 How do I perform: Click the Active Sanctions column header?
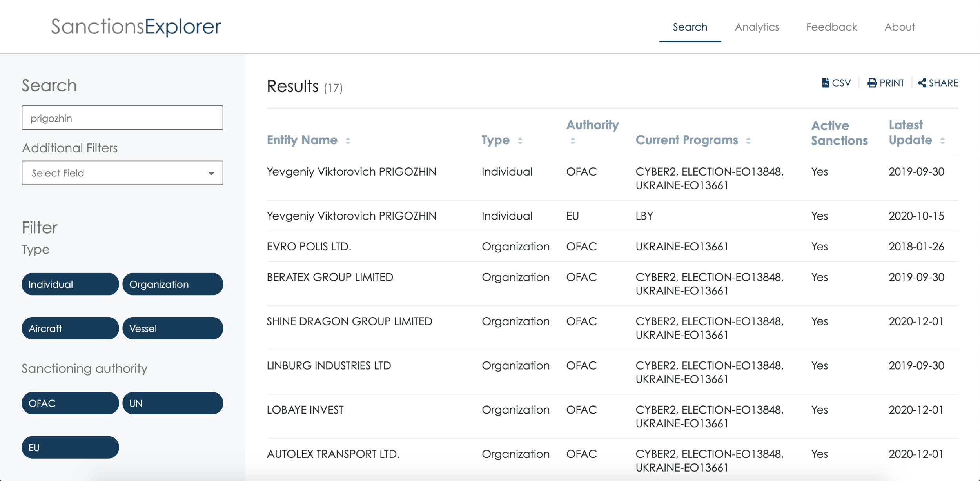[x=839, y=133]
